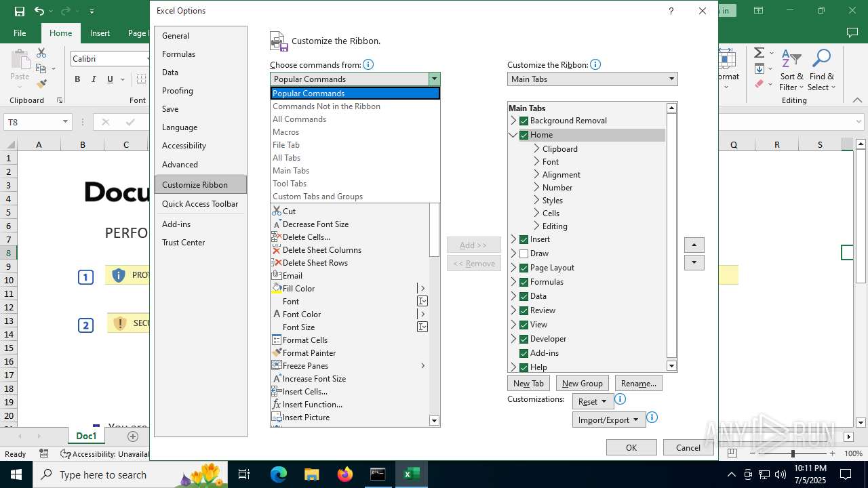Open File Explorer from the taskbar

pyautogui.click(x=311, y=474)
